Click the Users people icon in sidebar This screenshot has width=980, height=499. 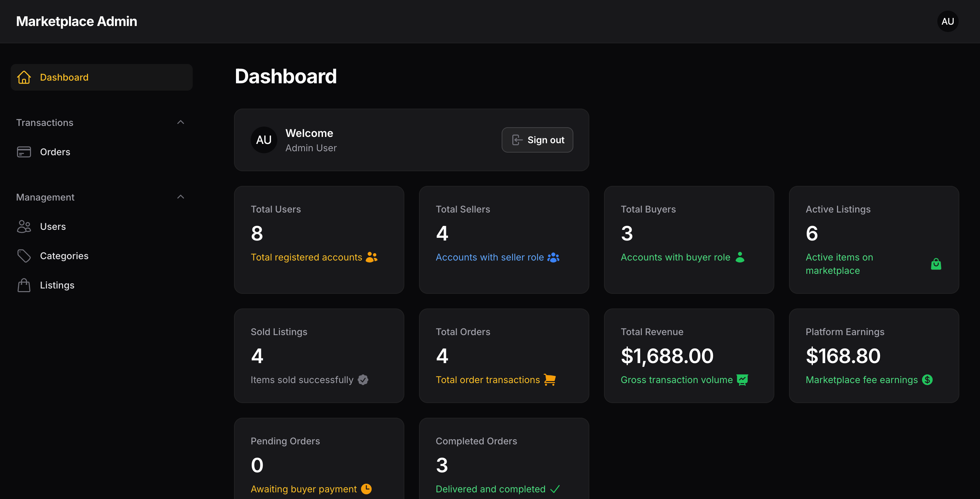24,227
